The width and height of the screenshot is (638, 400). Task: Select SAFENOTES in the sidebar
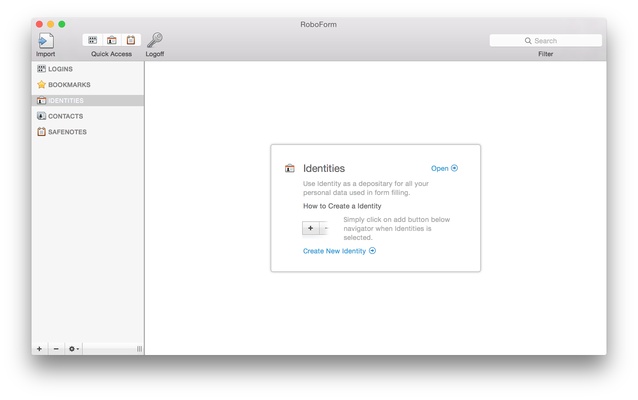pos(88,132)
